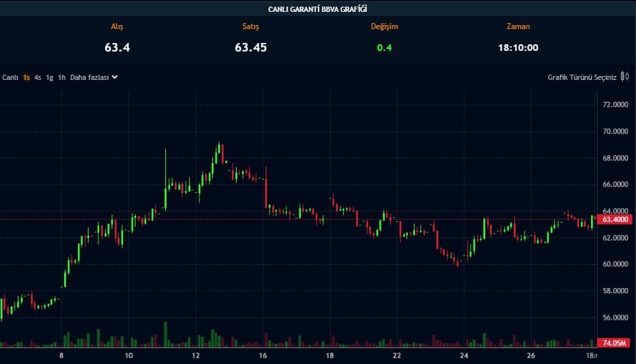Open the 'Daha fazlası' timeframe list

[x=89, y=77]
